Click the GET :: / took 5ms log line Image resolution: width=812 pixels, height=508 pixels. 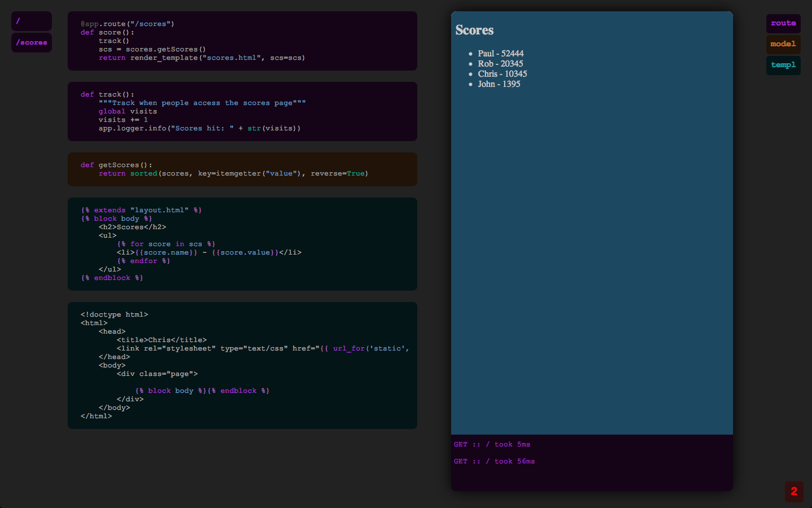492,444
